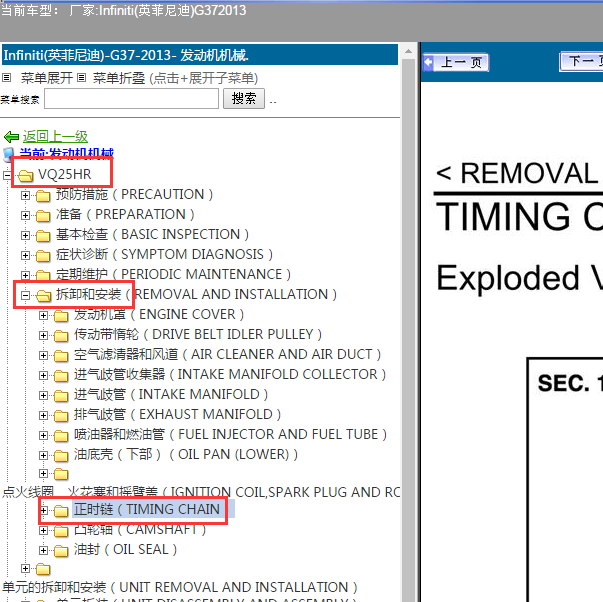Expand the BASIC INSPECTION node
The width and height of the screenshot is (603, 602).
coord(25,235)
